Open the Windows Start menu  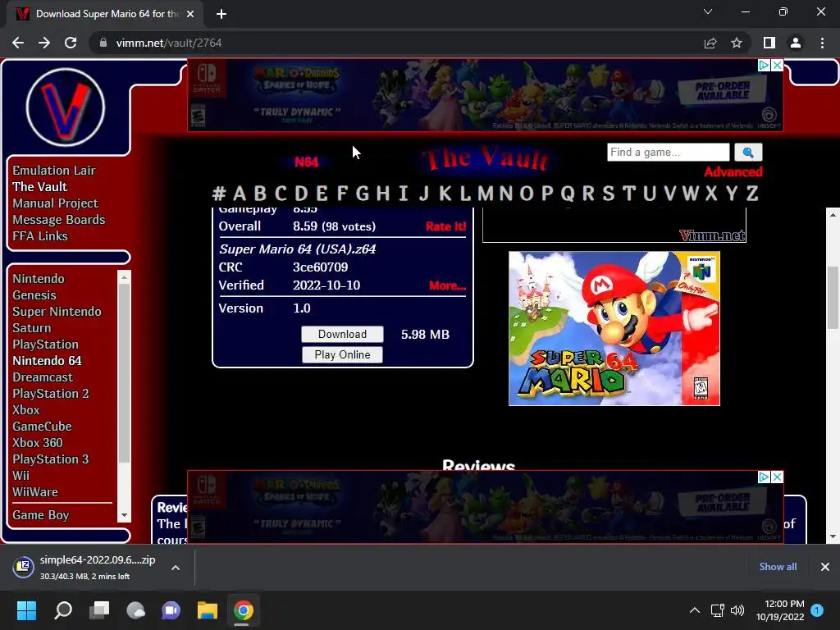coord(26,610)
